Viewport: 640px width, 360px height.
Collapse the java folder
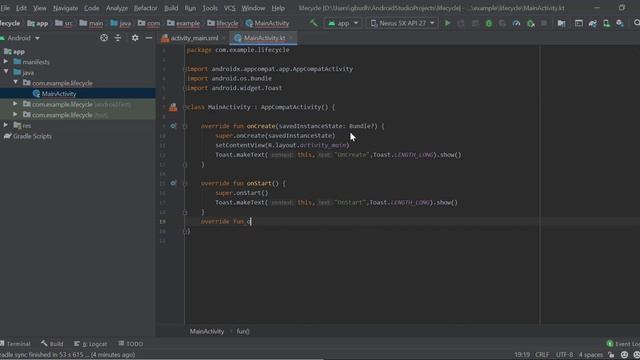6,72
